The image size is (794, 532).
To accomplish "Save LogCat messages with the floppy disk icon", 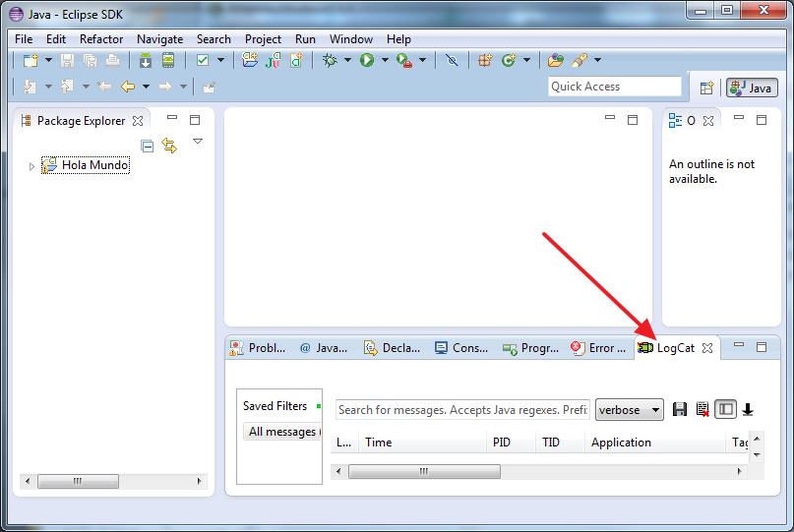I will point(679,410).
